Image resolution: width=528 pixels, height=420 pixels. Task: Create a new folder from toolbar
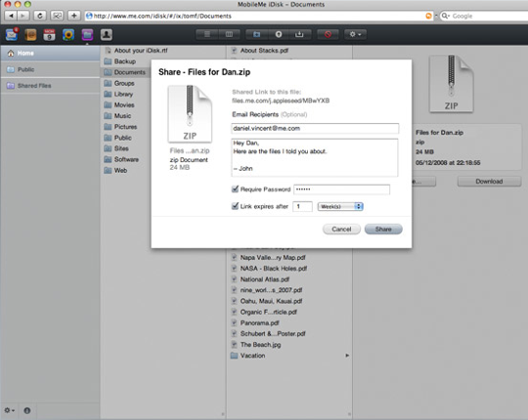(256, 34)
